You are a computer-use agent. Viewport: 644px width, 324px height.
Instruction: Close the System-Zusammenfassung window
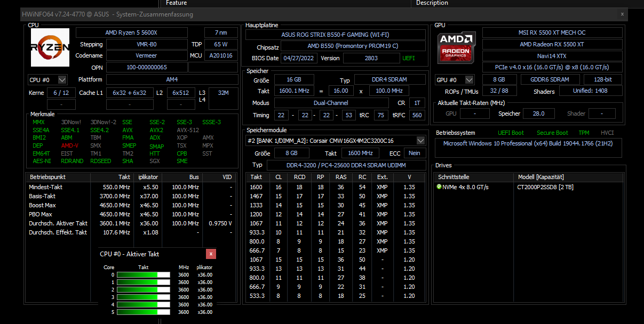(622, 14)
